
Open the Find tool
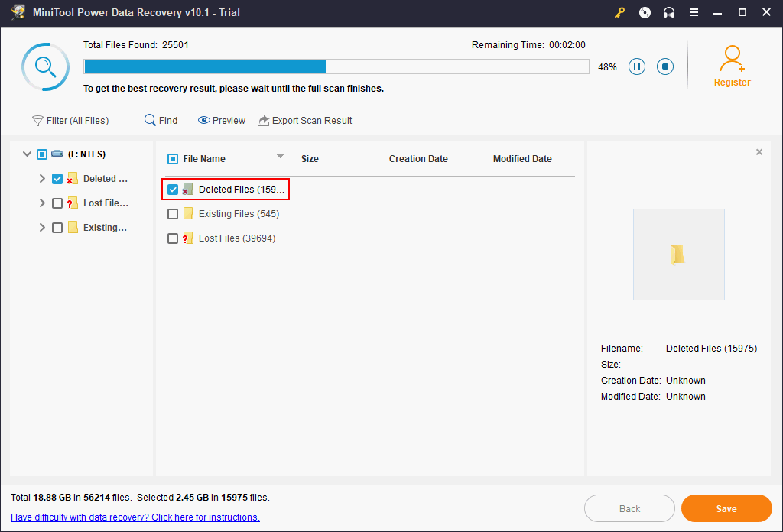click(x=161, y=120)
